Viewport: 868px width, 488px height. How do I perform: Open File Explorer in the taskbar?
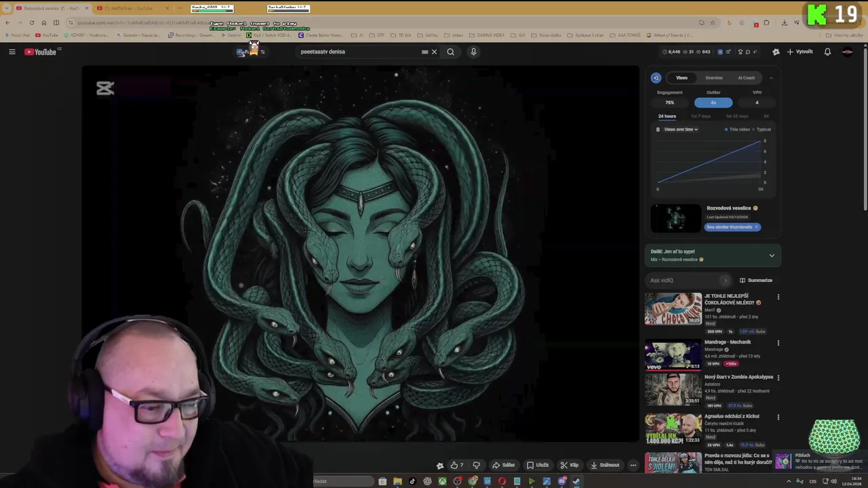[x=397, y=481]
